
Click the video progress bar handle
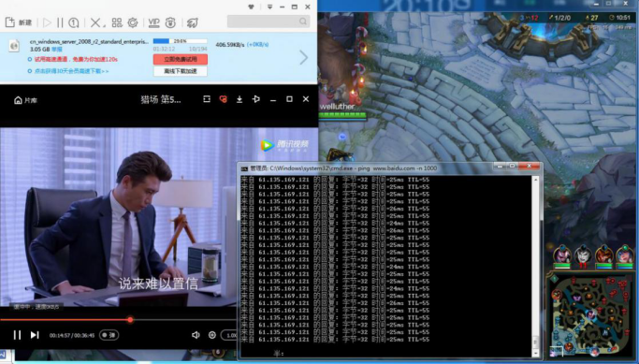[130, 320]
